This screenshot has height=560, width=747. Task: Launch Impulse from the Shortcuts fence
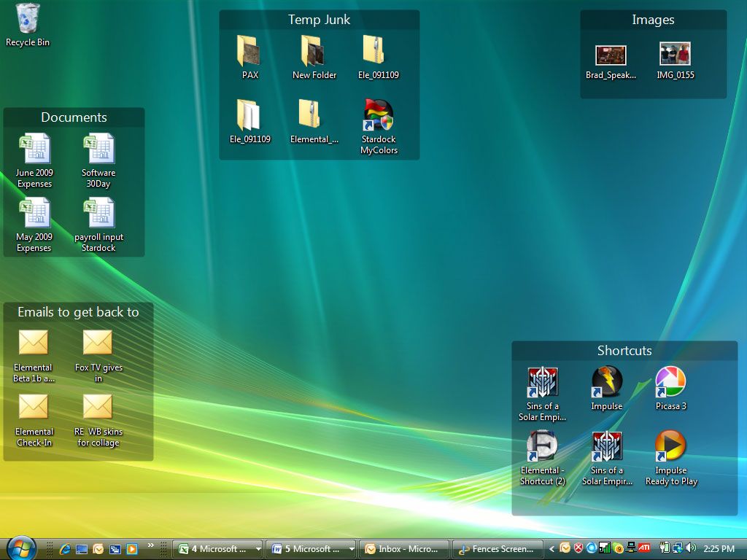point(606,382)
